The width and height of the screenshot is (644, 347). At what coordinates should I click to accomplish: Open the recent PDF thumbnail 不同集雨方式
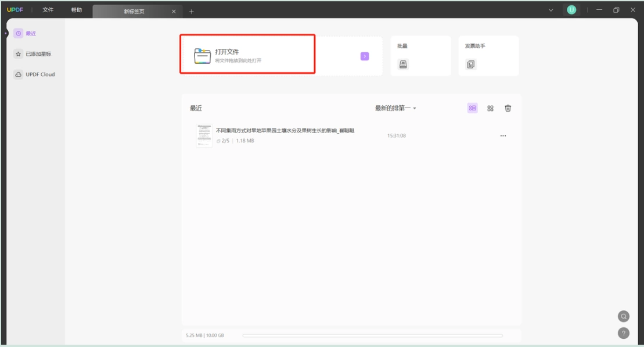coord(204,135)
